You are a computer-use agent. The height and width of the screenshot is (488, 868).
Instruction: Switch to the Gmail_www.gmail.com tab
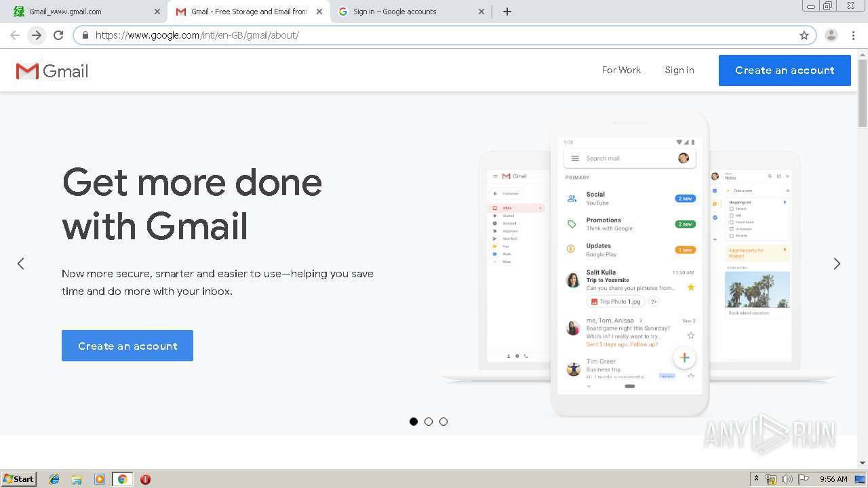click(x=86, y=12)
